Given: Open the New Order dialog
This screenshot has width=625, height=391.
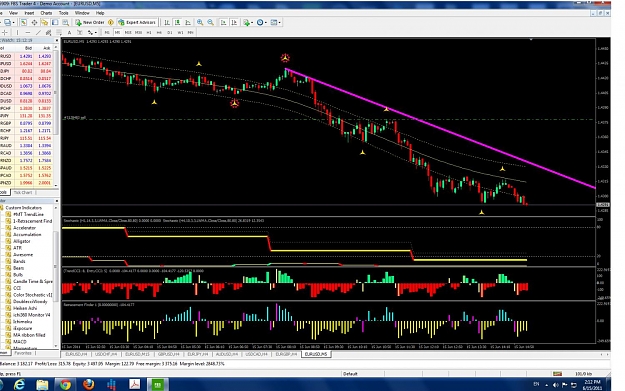Looking at the screenshot, I should tap(90, 22).
